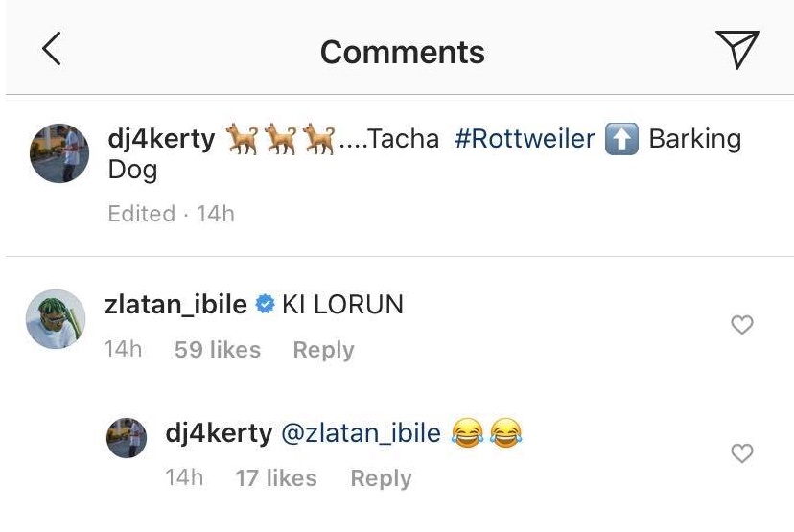This screenshot has width=794, height=532.
Task: Click the zlatan_ibile username
Action: (175, 305)
